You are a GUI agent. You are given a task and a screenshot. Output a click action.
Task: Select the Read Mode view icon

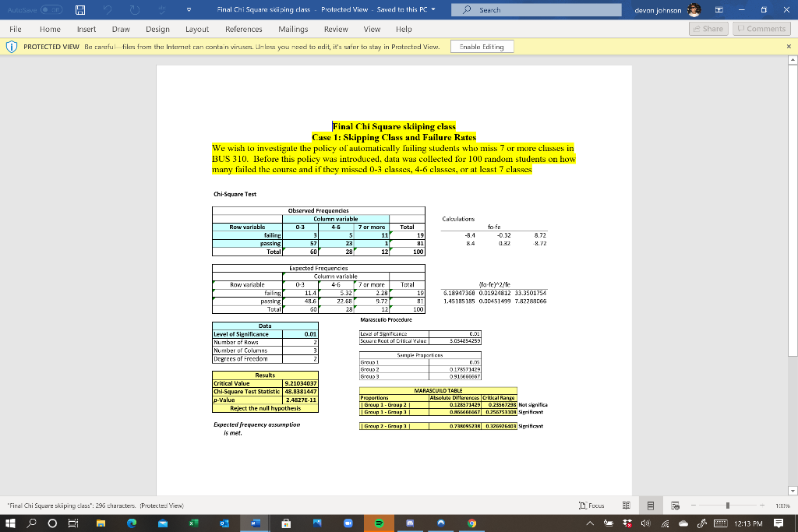[x=627, y=505]
